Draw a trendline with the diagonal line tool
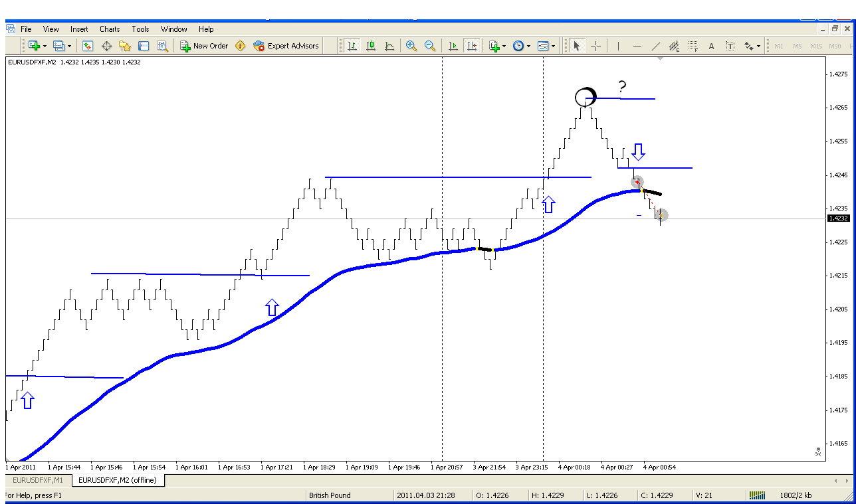 click(x=656, y=46)
